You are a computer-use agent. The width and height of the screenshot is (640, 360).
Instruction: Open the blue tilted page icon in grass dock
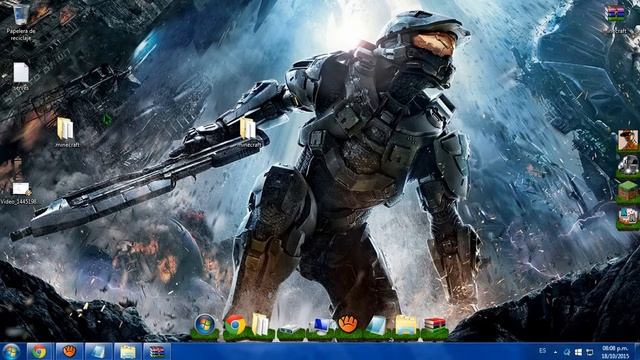pos(376,326)
